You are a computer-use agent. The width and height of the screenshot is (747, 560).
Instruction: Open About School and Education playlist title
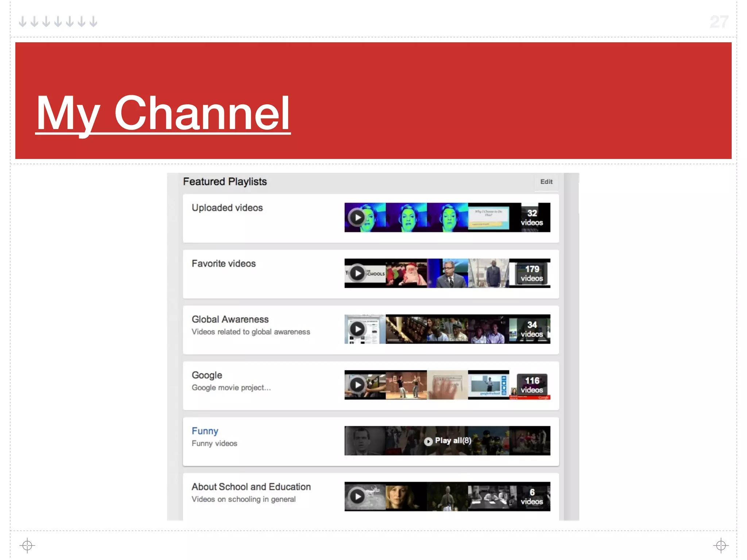point(251,487)
